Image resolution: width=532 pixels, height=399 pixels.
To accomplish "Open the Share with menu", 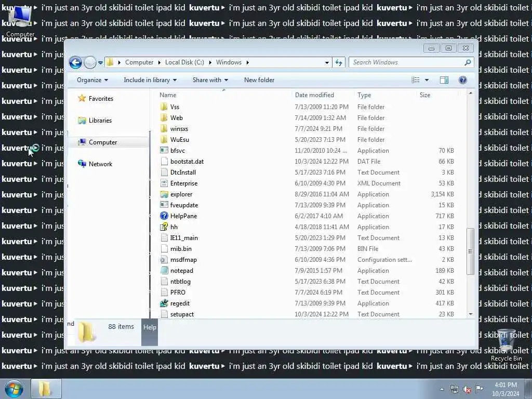I will [210, 80].
